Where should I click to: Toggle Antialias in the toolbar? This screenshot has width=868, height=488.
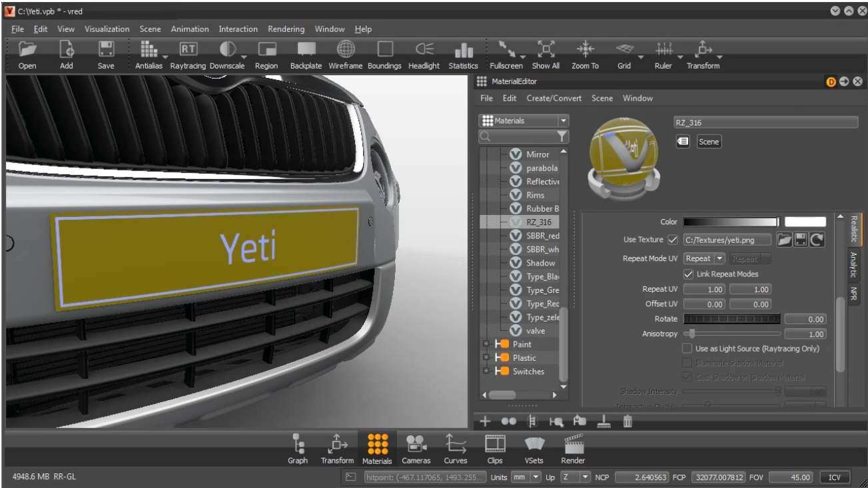[148, 50]
